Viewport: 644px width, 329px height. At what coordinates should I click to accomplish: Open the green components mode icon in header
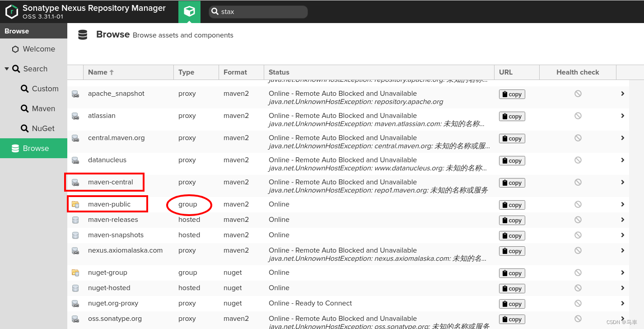pos(189,11)
